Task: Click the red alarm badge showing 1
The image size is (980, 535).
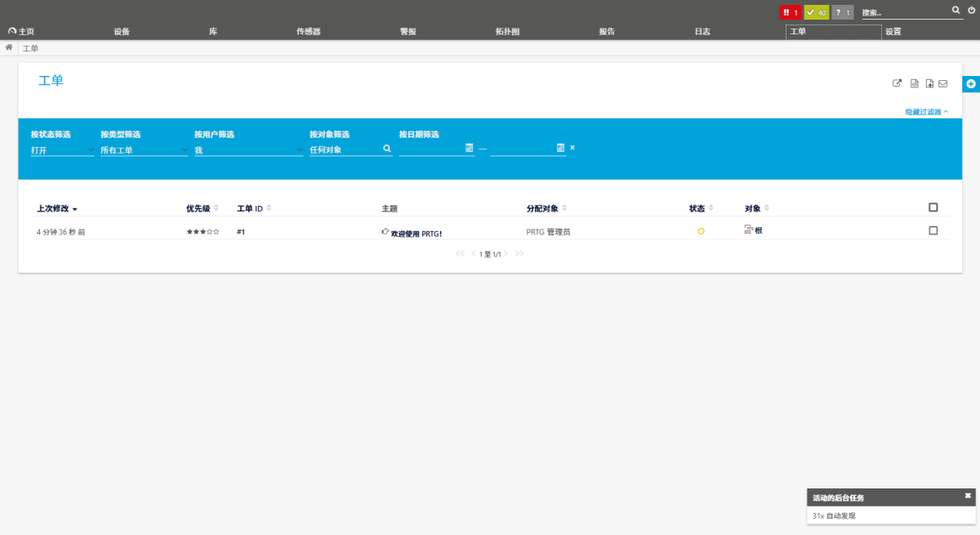Action: pyautogui.click(x=788, y=11)
